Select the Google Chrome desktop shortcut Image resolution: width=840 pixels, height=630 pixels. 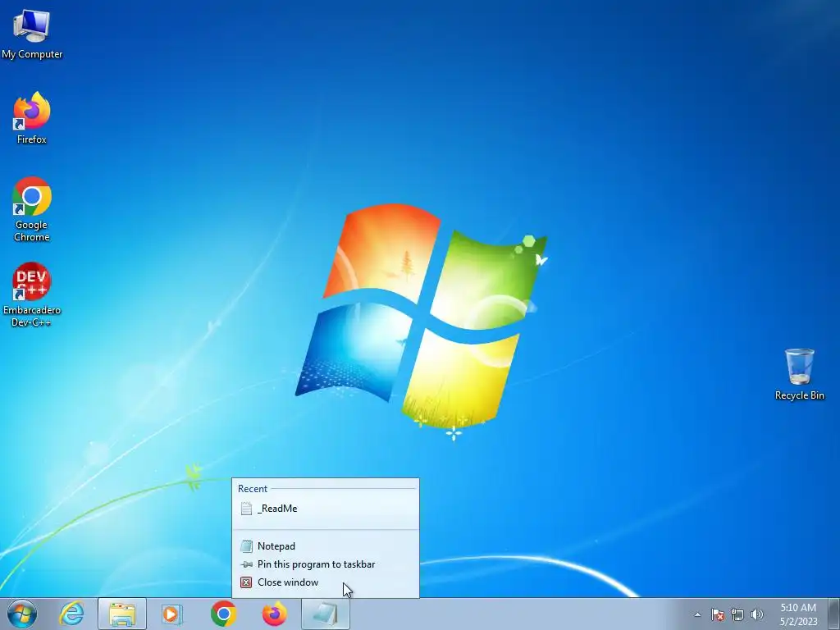click(x=32, y=209)
